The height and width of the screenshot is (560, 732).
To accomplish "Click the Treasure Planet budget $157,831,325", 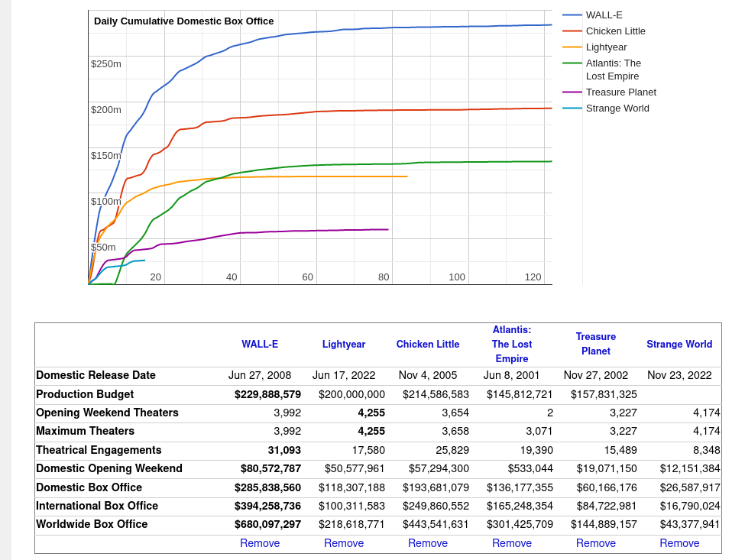I will 604,394.
